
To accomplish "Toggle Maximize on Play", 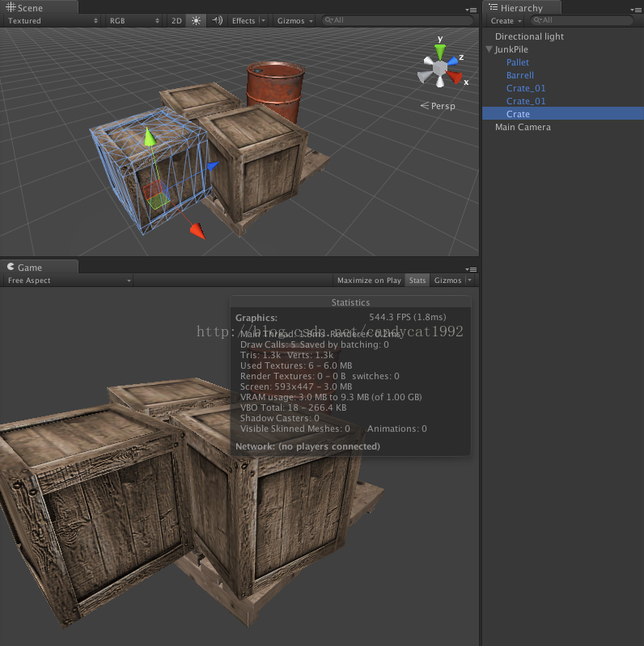I will (369, 281).
